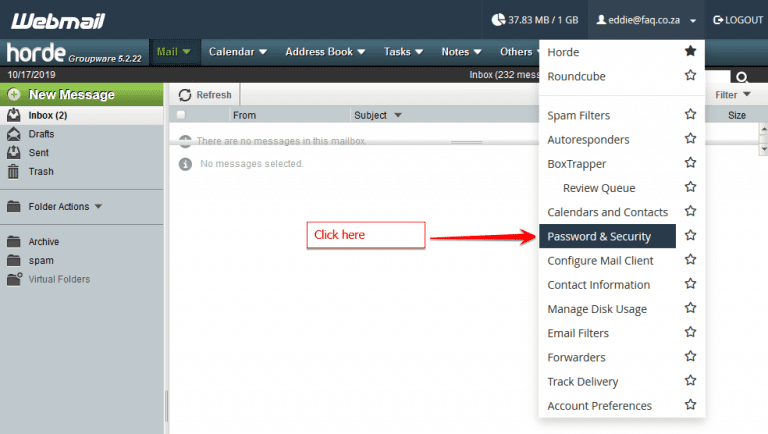Click the Sent folder icon

coord(14,153)
